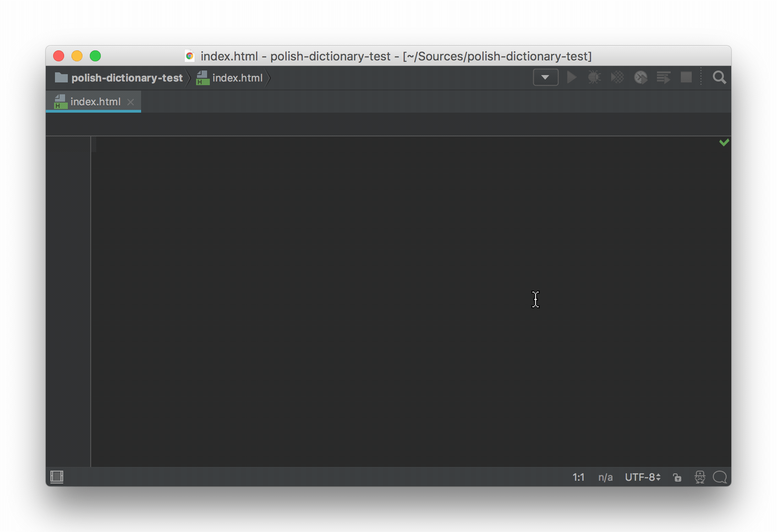The width and height of the screenshot is (777, 532).
Task: Click polish-dictionary-test breadcrumb folder
Action: click(x=119, y=78)
